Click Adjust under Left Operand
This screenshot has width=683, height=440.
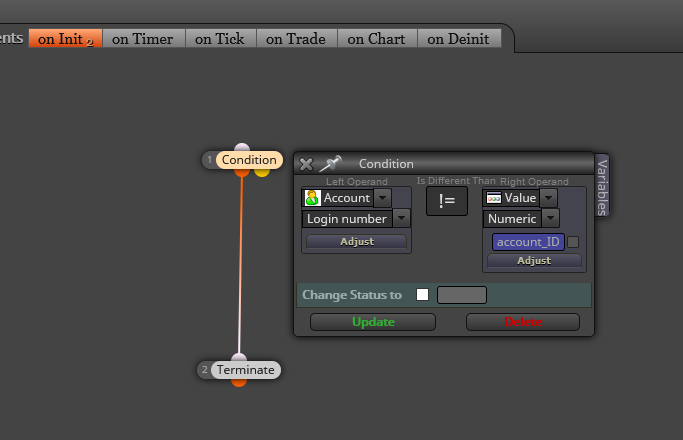356,242
